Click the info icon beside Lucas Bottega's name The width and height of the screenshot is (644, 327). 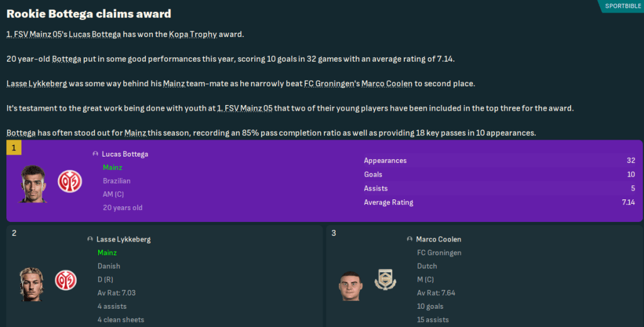point(95,154)
